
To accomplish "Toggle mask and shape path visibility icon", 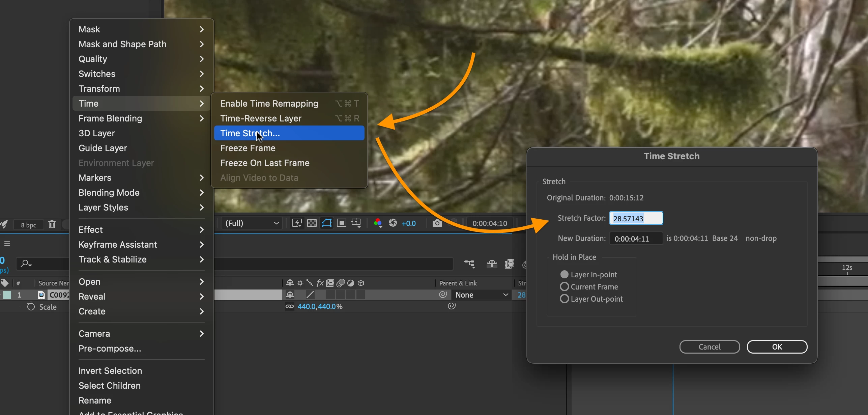I will pos(327,223).
